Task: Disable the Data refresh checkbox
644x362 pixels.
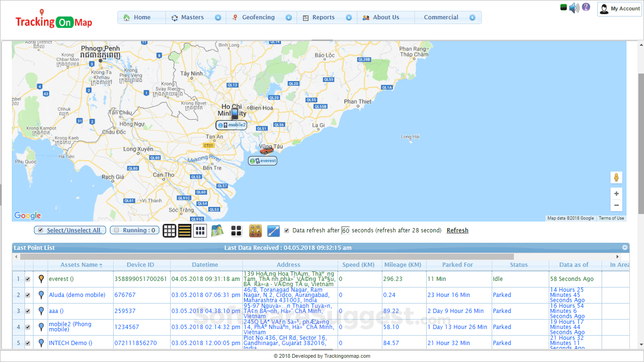Action: tap(287, 230)
